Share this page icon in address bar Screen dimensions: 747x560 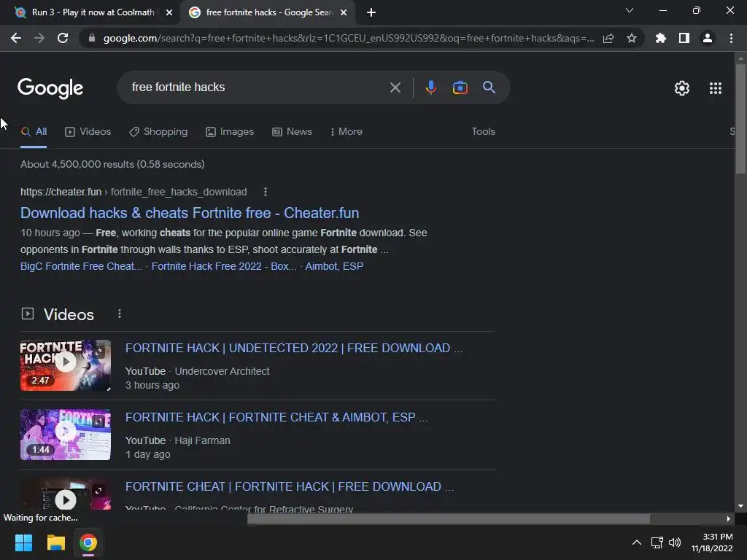(608, 38)
